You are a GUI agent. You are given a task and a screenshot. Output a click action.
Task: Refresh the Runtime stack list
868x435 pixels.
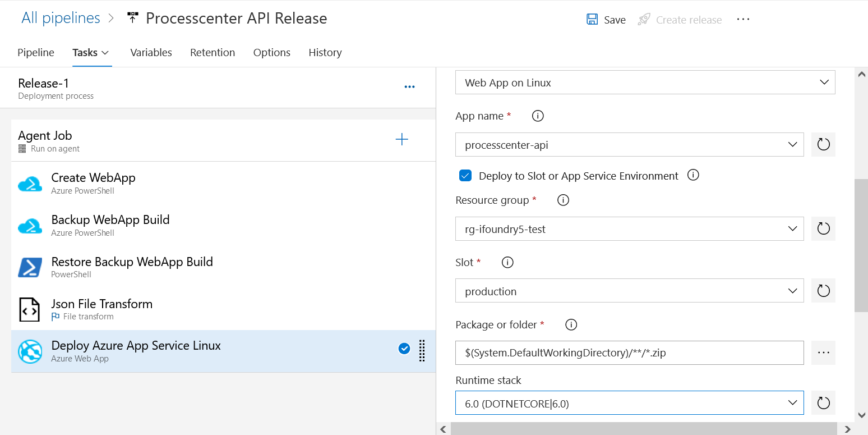pyautogui.click(x=823, y=403)
